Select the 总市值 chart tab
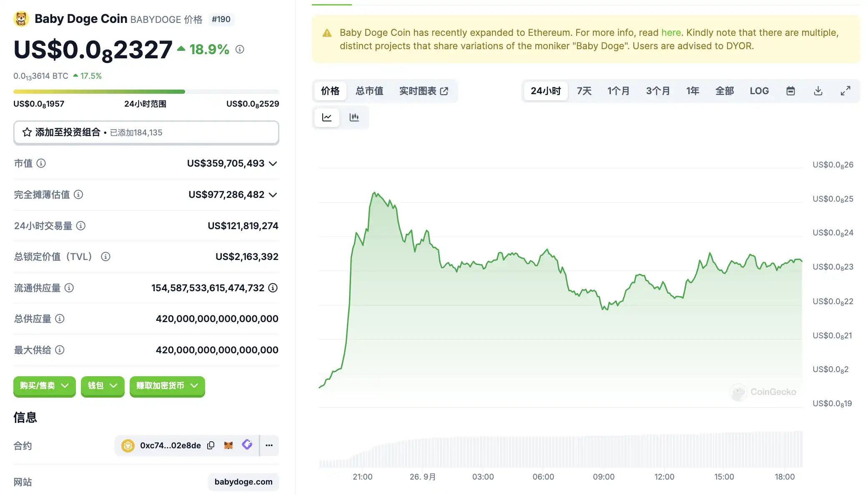The width and height of the screenshot is (868, 495). coord(369,91)
